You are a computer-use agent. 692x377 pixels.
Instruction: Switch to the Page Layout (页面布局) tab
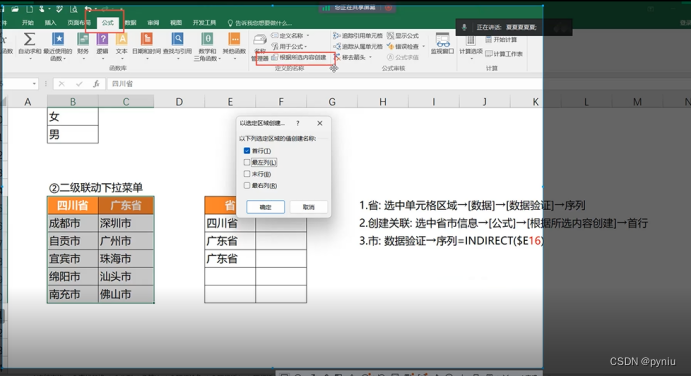79,23
